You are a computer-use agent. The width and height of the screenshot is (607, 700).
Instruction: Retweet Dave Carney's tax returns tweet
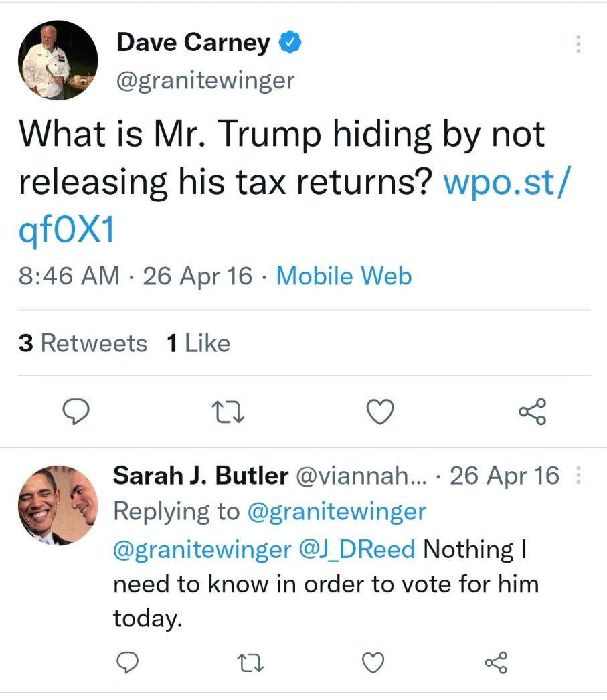pyautogui.click(x=230, y=412)
